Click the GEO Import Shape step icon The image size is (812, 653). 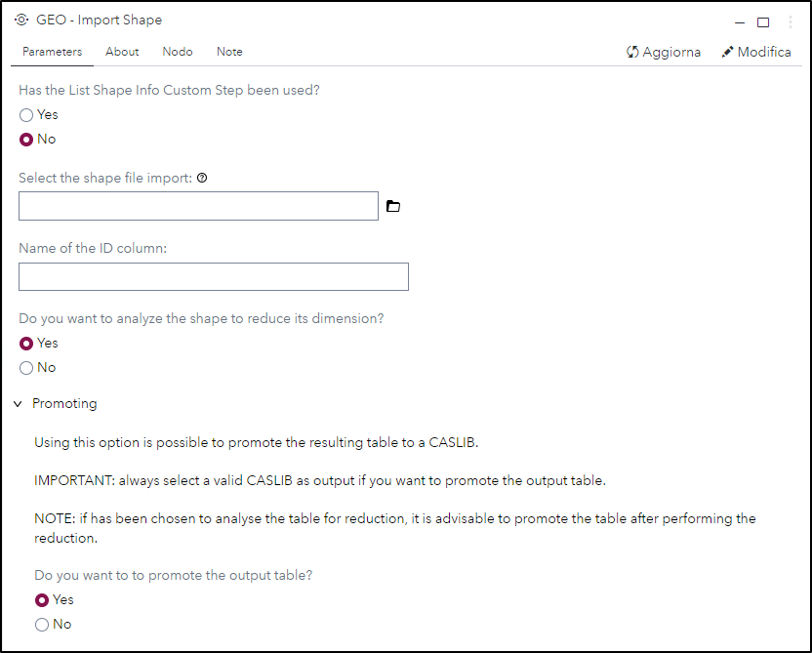tap(21, 20)
